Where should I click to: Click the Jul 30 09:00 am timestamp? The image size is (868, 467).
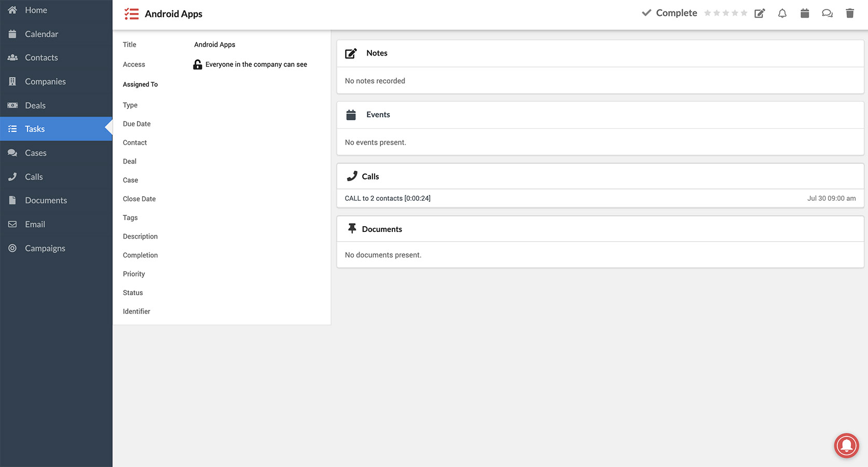831,198
